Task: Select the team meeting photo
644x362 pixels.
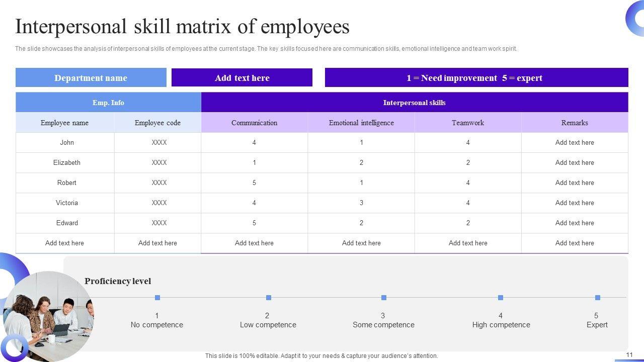Action: (x=48, y=314)
